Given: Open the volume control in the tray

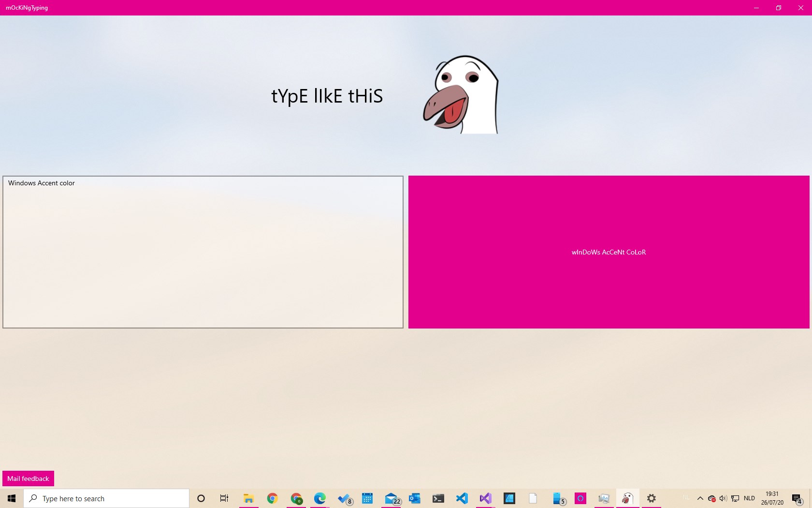Looking at the screenshot, I should tap(723, 498).
